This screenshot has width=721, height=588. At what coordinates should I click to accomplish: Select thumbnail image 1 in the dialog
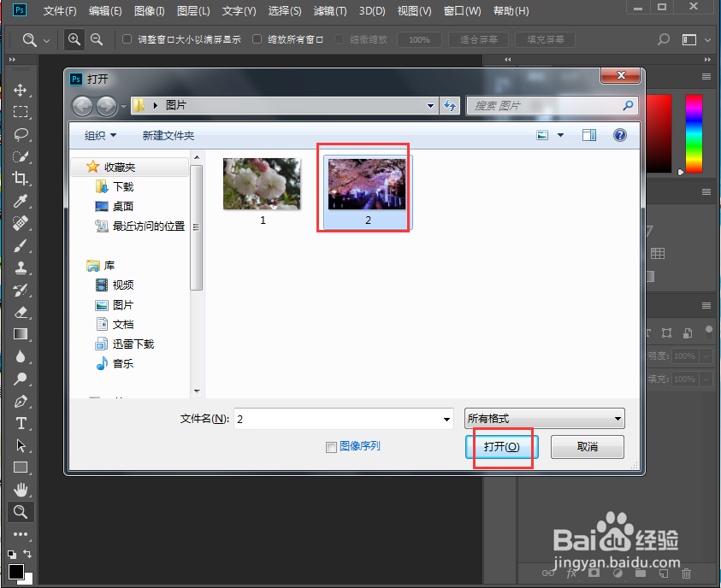(x=262, y=183)
